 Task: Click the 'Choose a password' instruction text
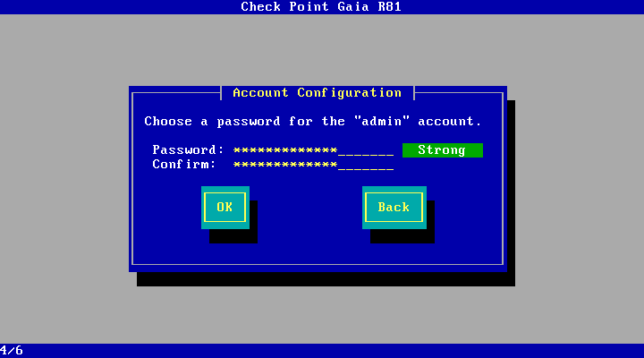coord(313,121)
